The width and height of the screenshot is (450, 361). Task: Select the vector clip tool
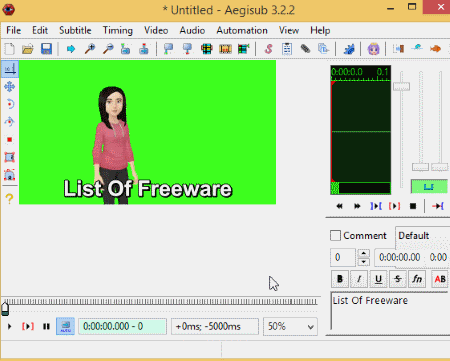pos(10,175)
